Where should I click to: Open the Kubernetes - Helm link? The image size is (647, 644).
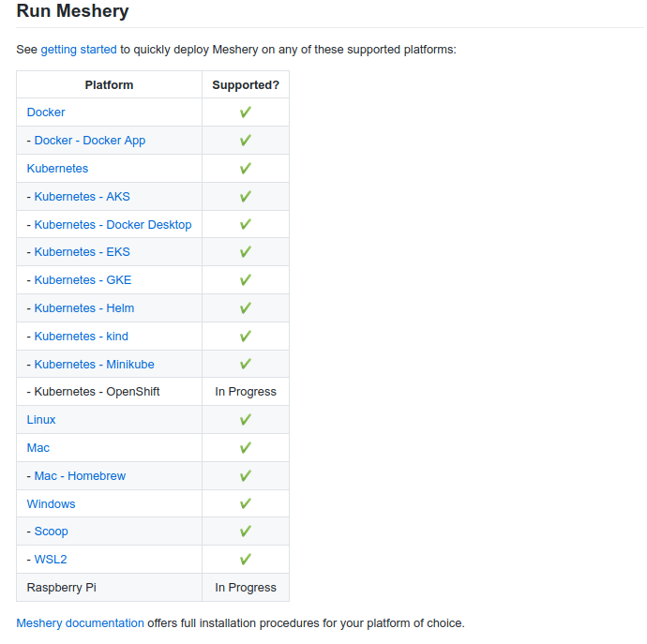click(x=84, y=307)
